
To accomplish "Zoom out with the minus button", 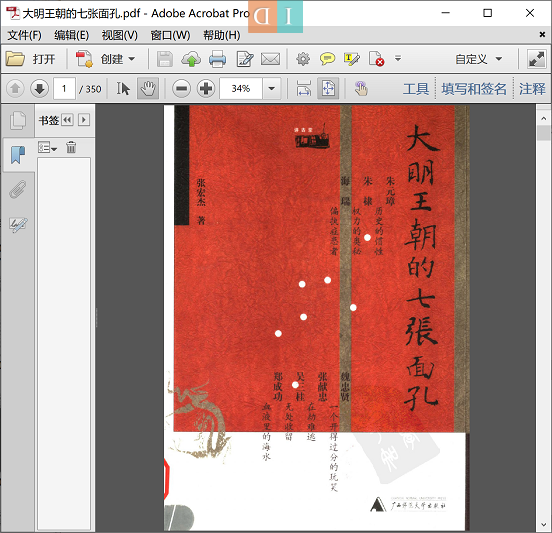I will [181, 88].
